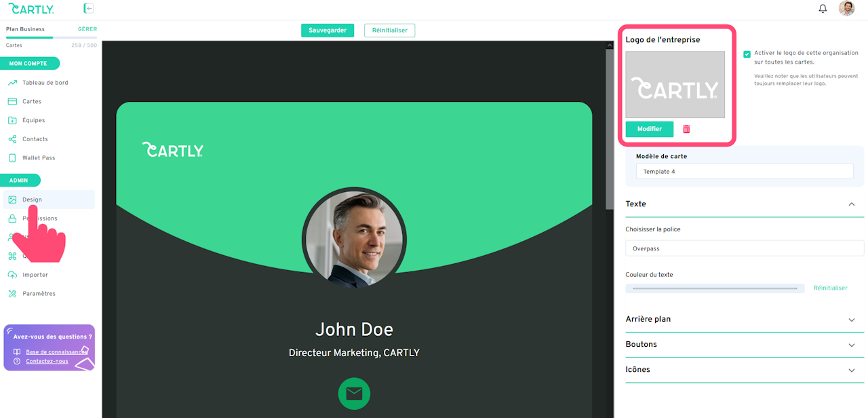
Task: Open the Équipes page
Action: coord(34,120)
